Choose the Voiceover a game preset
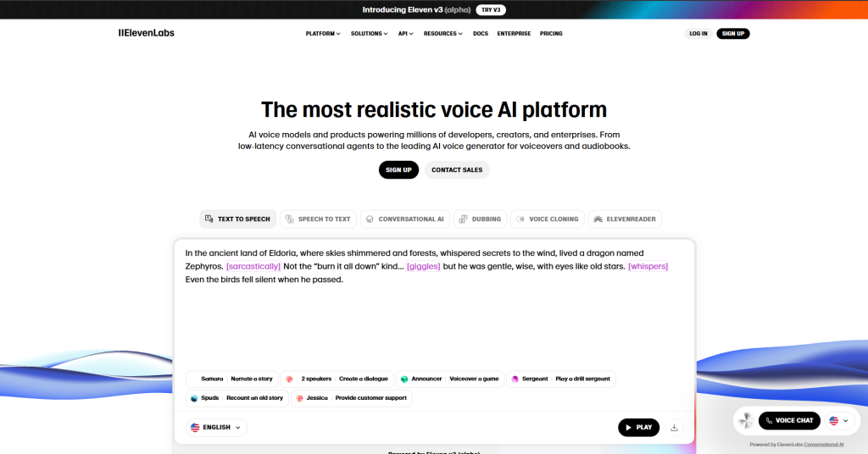 (x=450, y=379)
